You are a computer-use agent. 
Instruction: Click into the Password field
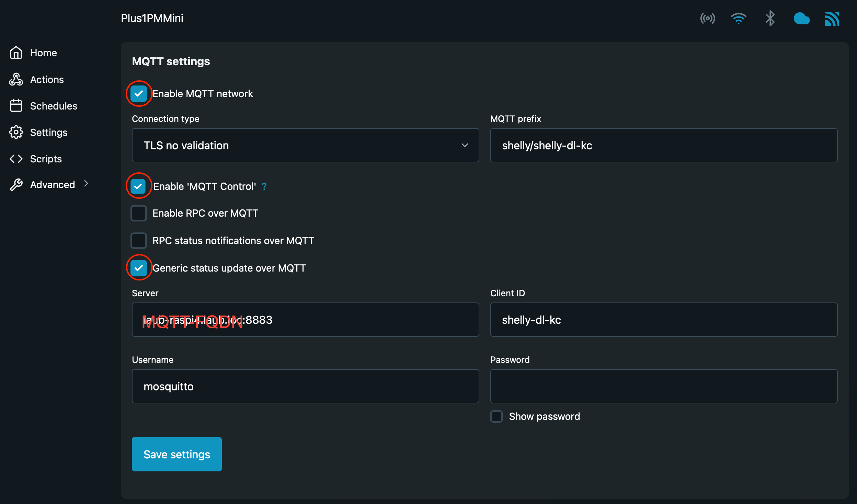(x=664, y=386)
